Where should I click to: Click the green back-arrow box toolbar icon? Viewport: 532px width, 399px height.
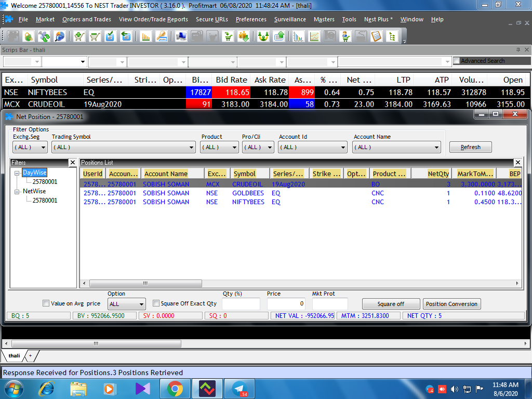(126, 36)
